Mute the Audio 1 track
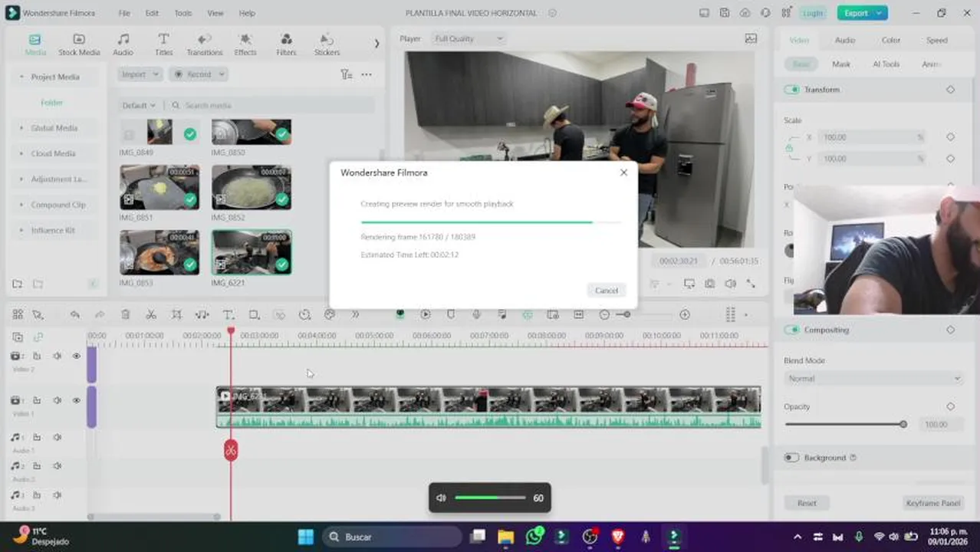Screen dimensions: 980x552 pos(57,437)
